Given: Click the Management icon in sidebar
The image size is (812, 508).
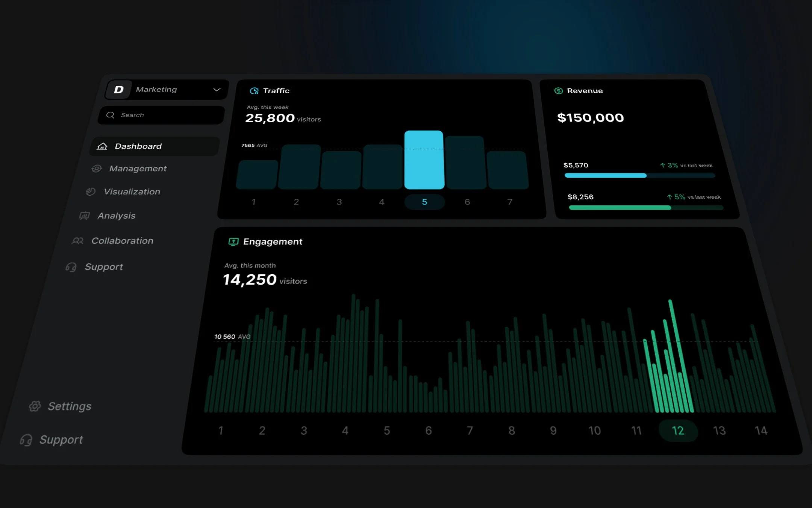Looking at the screenshot, I should point(97,169).
